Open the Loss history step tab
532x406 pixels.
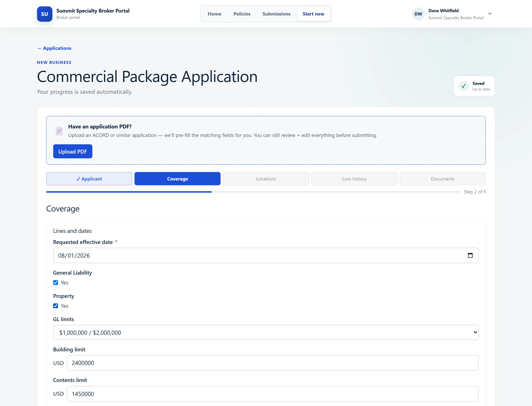pyautogui.click(x=354, y=179)
